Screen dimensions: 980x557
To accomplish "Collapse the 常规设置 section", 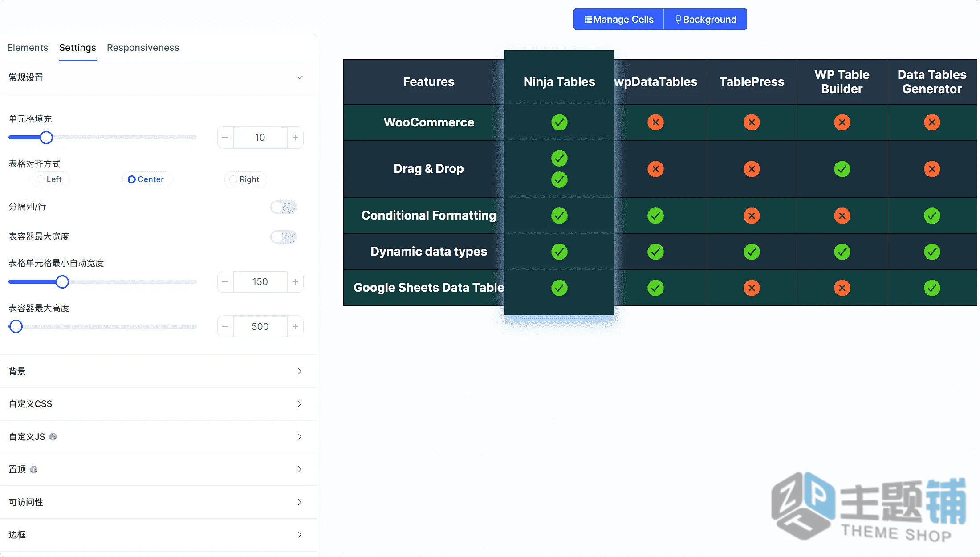I will pos(159,77).
